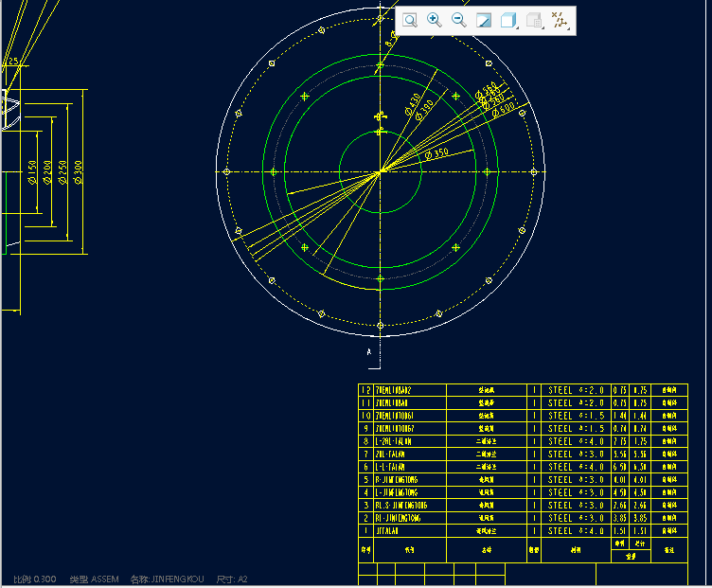
Task: Click the item number 9 cell in the BOM
Action: pos(366,428)
